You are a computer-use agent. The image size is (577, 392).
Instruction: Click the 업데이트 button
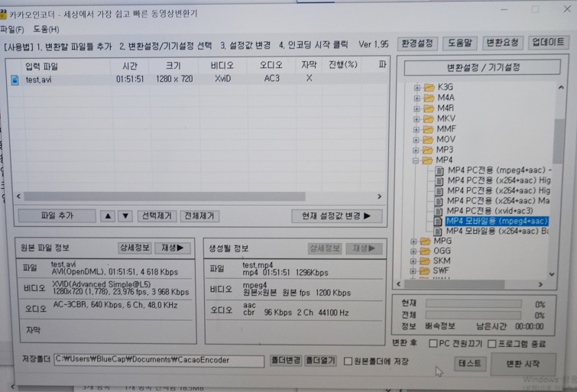pyautogui.click(x=548, y=42)
